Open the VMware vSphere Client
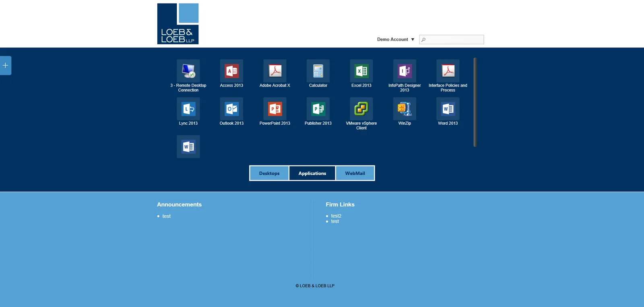The height and width of the screenshot is (307, 644). pos(361,109)
